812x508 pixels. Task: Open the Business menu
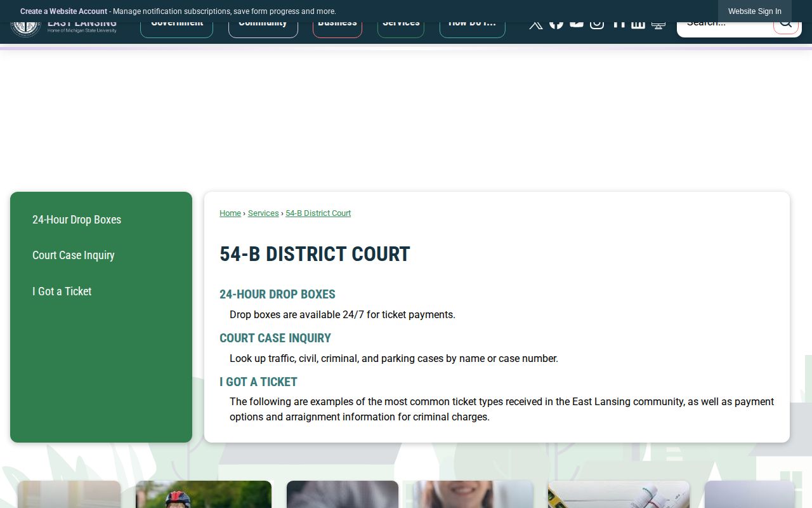coord(337,30)
